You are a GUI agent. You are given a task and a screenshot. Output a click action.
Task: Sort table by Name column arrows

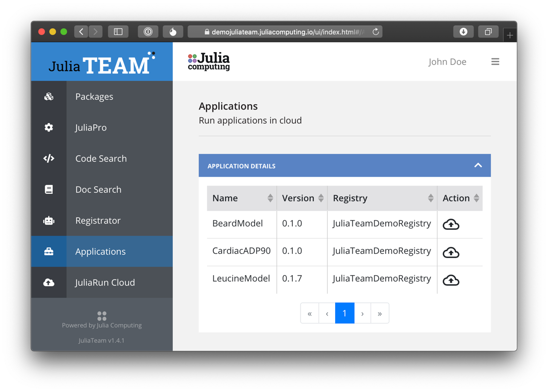[x=270, y=198]
